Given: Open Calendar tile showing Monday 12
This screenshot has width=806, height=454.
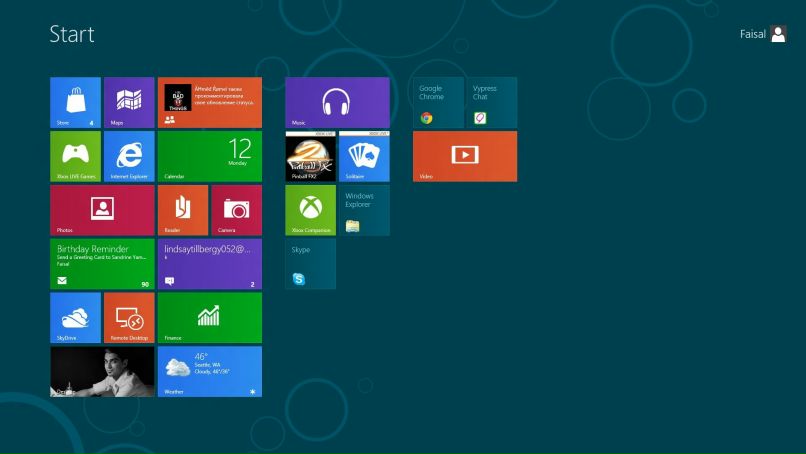Looking at the screenshot, I should click(209, 156).
